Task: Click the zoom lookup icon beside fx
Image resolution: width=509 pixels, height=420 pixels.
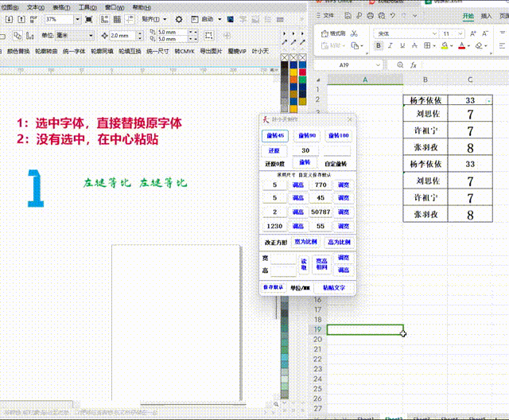Action: click(400, 65)
